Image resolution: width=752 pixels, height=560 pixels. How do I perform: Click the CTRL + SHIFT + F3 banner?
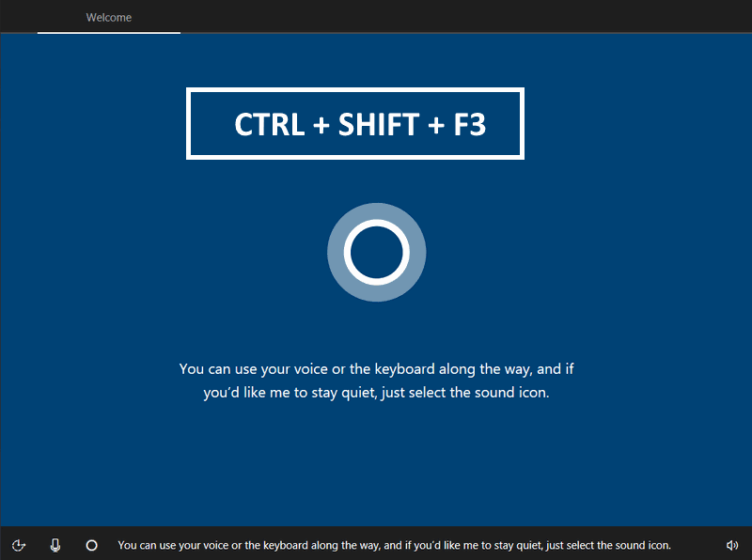(355, 124)
